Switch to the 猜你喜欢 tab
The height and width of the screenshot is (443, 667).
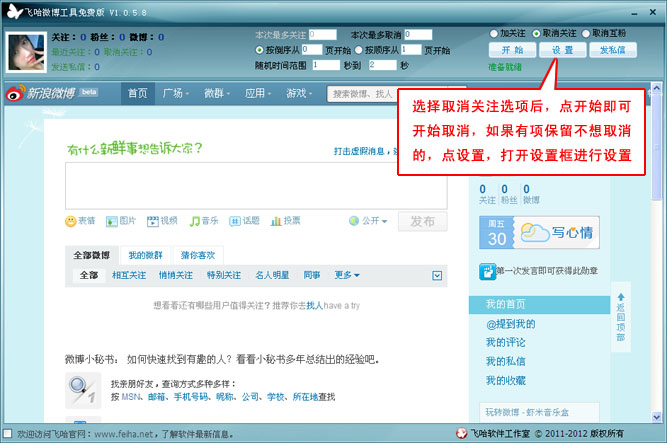(198, 255)
